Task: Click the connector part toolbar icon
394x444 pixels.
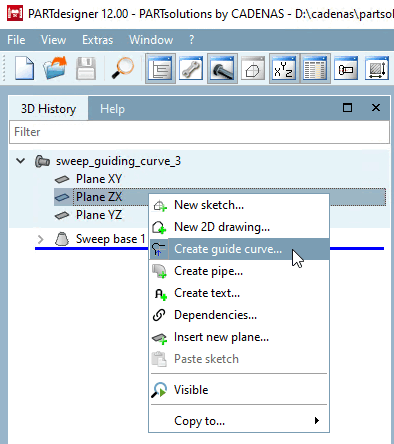Action: [346, 68]
